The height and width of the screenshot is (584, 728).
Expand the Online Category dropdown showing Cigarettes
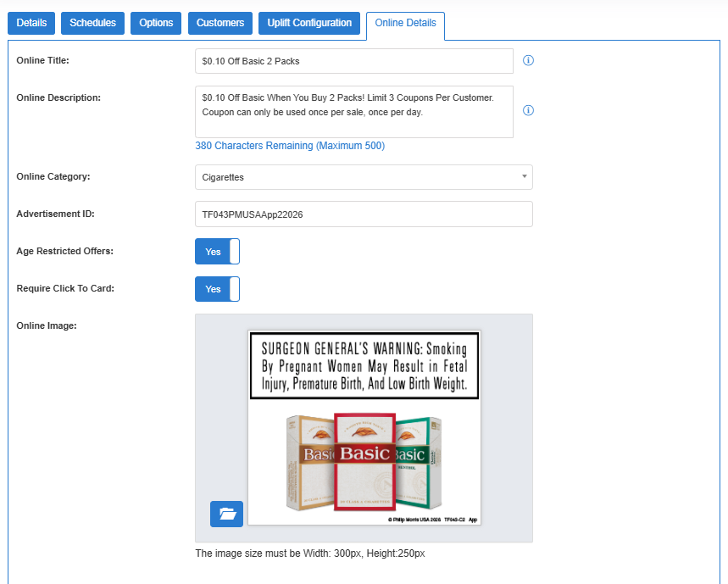tap(364, 177)
